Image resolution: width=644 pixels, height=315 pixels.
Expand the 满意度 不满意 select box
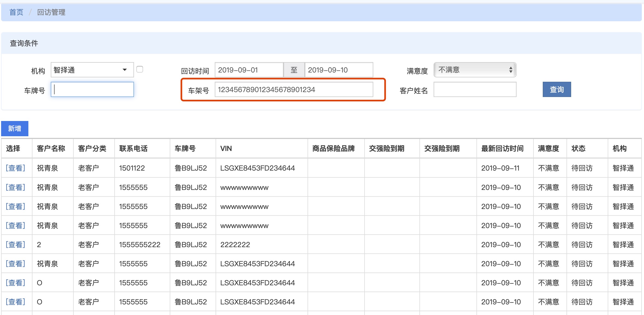pyautogui.click(x=475, y=70)
